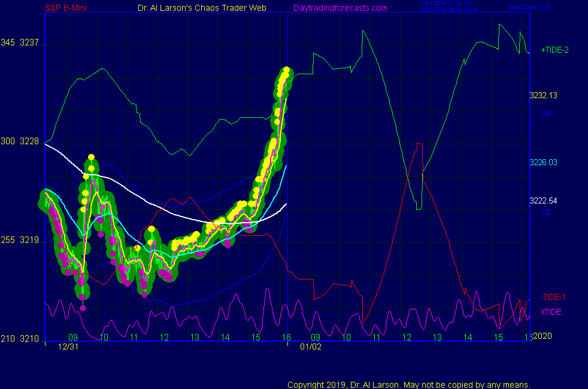Click the '09' hour label above 12/31
Image resolution: width=588 pixels, height=389 pixels.
pos(72,338)
